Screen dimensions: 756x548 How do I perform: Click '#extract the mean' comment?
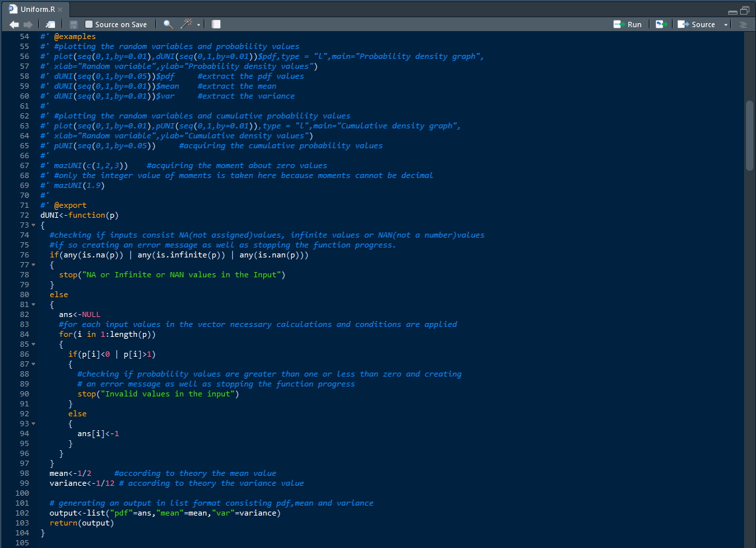tap(237, 86)
